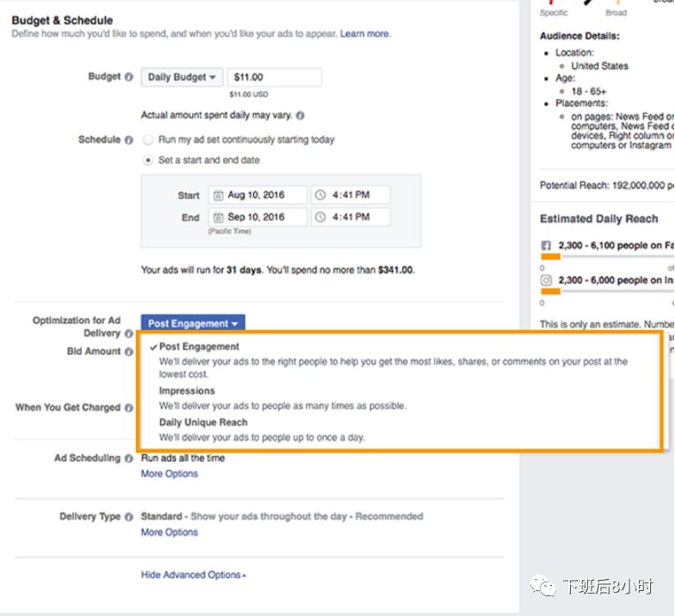This screenshot has height=616, width=675.
Task: Click the info icon next to Schedule
Action: (129, 140)
